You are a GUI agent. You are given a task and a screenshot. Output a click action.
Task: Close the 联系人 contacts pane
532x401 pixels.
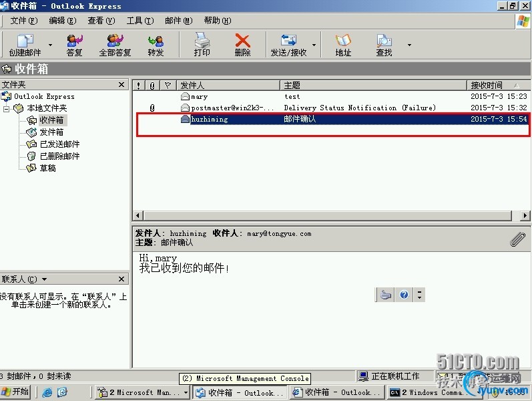(121, 279)
